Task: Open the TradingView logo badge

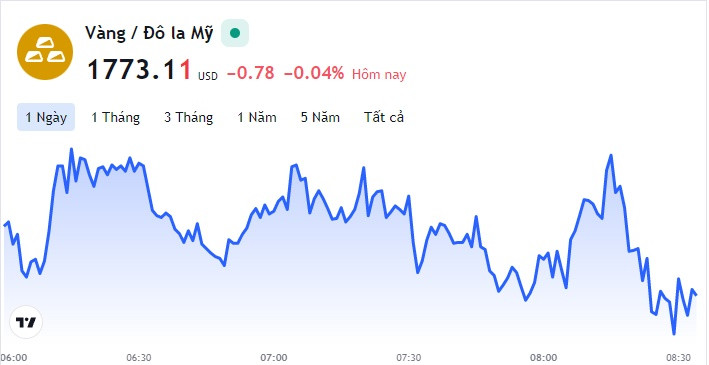Action: (x=26, y=322)
